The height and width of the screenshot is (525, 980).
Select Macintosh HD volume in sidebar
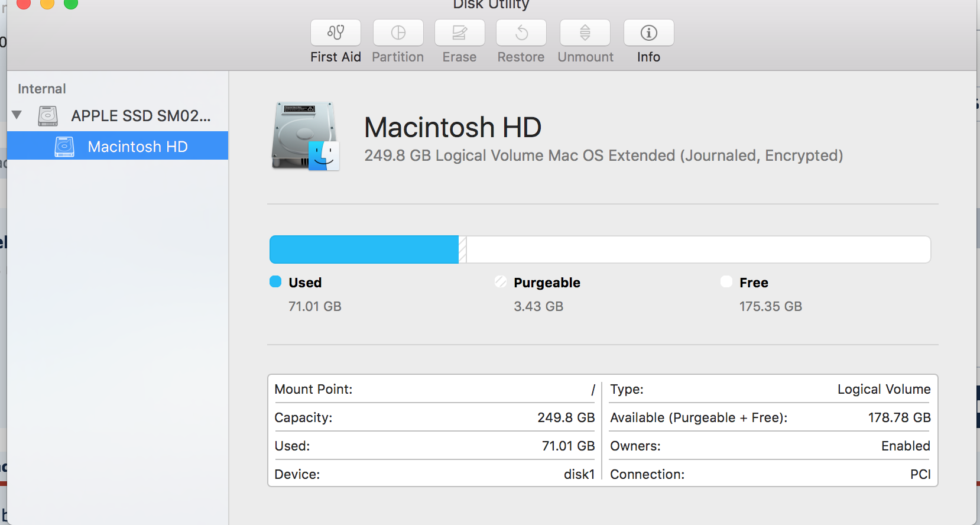point(118,145)
